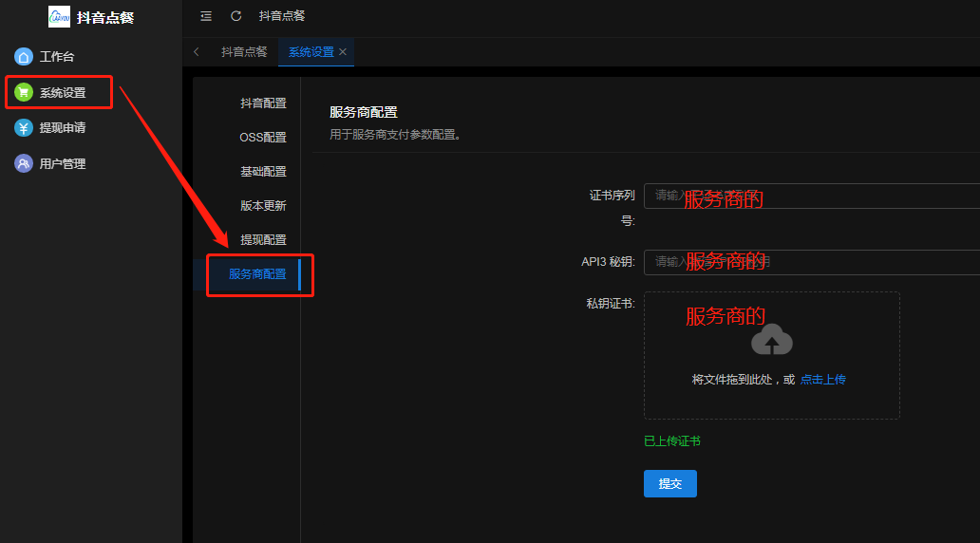Image resolution: width=980 pixels, height=543 pixels.
Task: Click the 抖音点餐 app title text
Action: click(x=105, y=17)
